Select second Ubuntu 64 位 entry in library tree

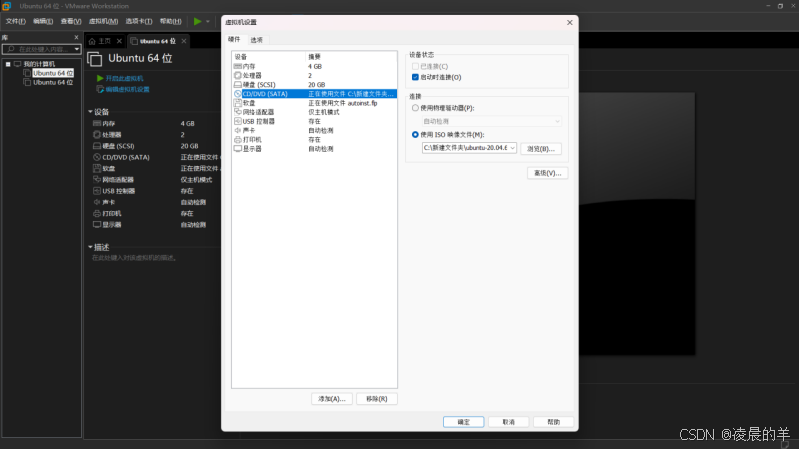coord(53,83)
